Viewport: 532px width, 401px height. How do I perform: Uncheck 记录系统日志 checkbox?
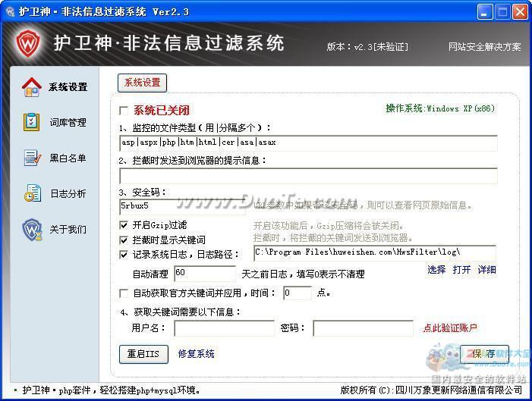pos(124,255)
